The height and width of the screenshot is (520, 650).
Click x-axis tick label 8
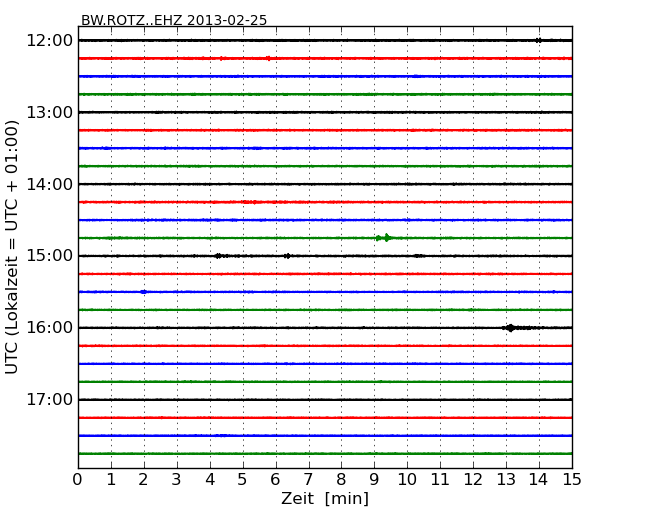click(x=341, y=480)
